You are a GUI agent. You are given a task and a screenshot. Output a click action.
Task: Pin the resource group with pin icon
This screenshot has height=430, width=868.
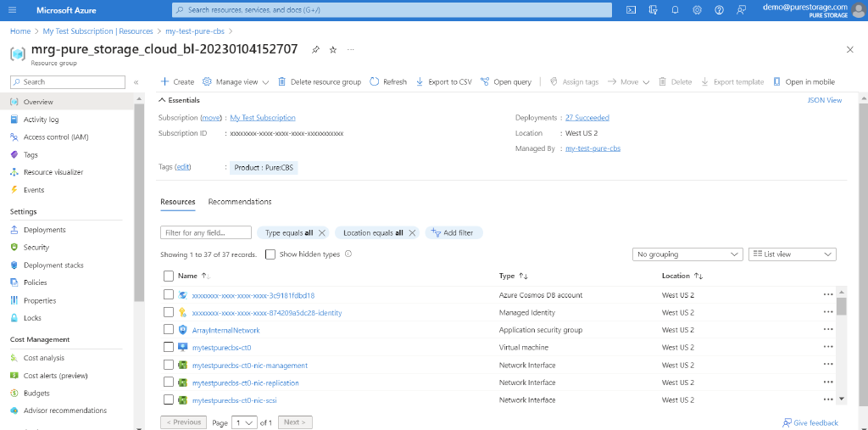click(315, 50)
